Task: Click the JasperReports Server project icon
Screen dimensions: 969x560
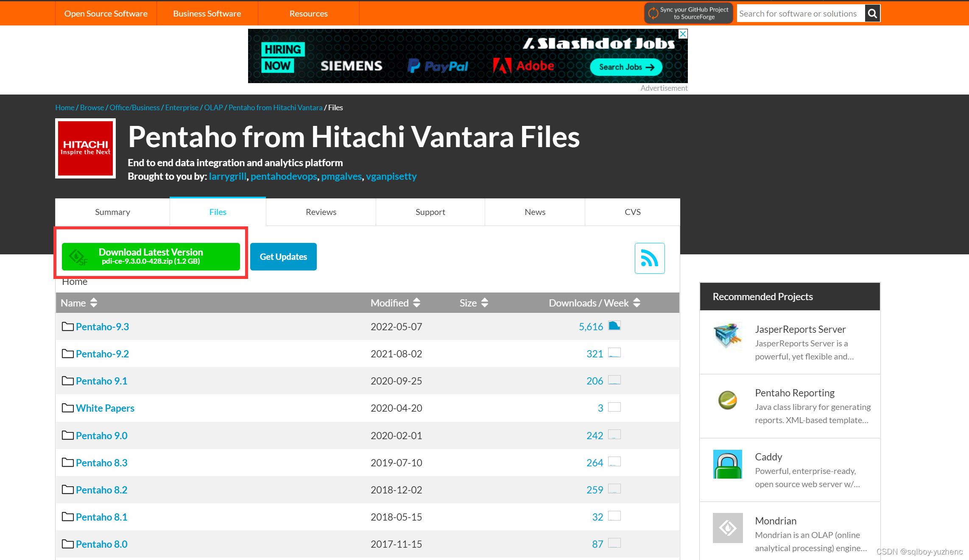Action: point(727,336)
